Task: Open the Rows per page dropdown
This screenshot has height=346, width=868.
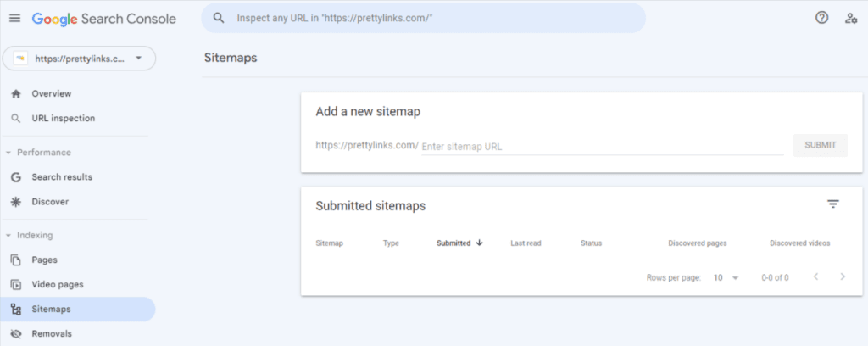Action: click(726, 278)
